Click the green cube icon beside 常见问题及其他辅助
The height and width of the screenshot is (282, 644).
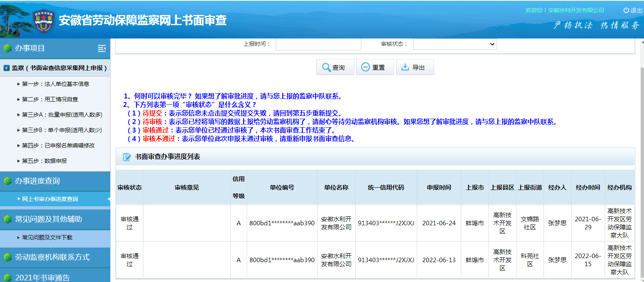7,219
